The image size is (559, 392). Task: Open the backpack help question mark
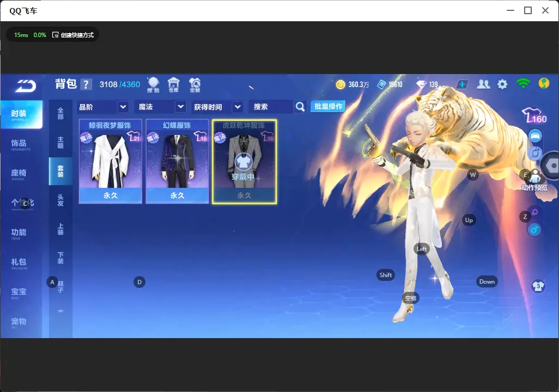pos(86,84)
